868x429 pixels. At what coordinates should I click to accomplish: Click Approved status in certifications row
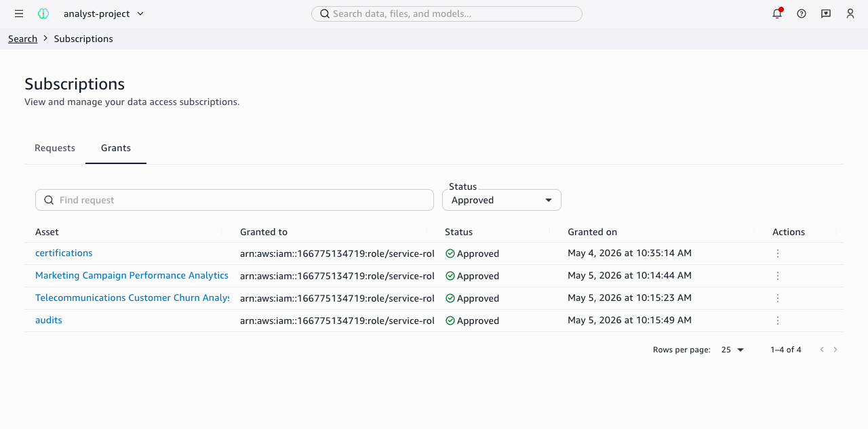[x=473, y=253]
